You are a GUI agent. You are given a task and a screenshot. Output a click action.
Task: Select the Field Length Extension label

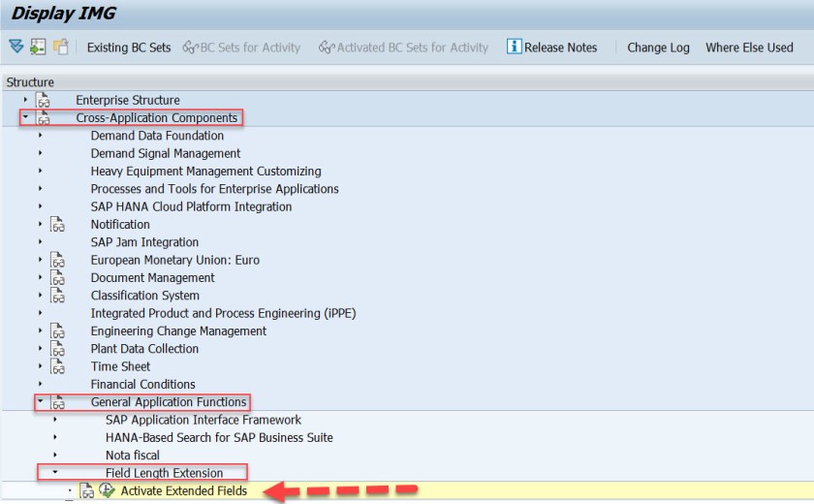[x=164, y=473]
